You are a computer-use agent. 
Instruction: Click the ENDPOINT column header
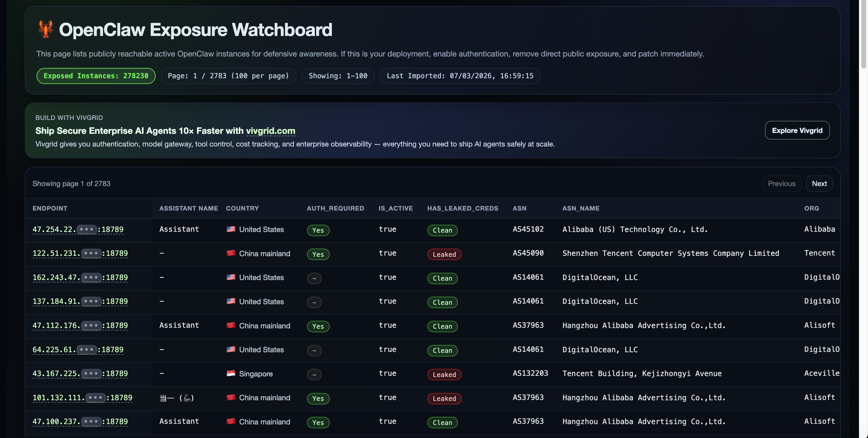[x=50, y=208]
